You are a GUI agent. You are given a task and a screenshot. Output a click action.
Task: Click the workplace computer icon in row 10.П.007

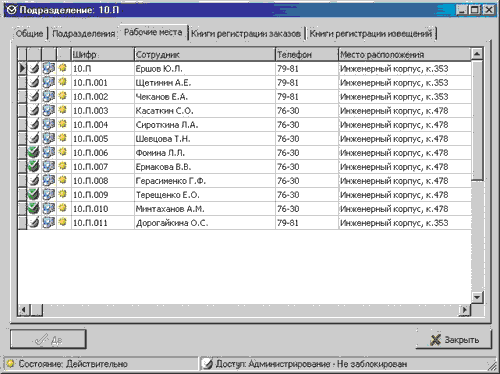coord(49,166)
